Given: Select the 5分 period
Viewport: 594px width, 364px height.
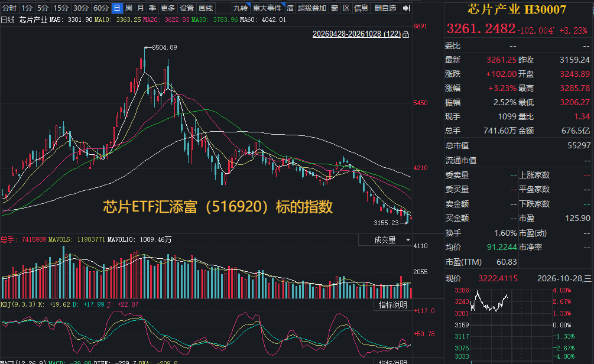Looking at the screenshot, I should tap(43, 8).
